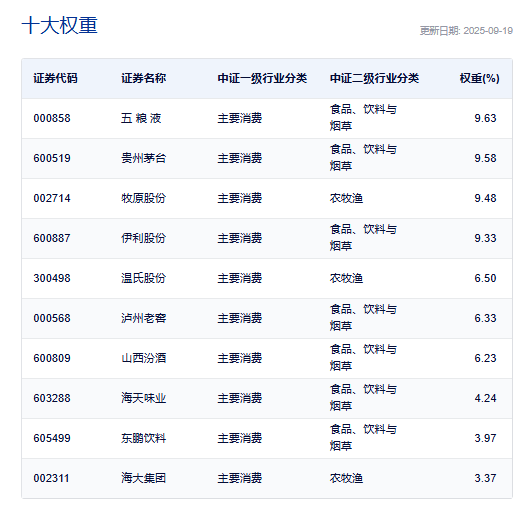Select stock code 000858
This screenshot has width=519, height=507.
(x=52, y=118)
